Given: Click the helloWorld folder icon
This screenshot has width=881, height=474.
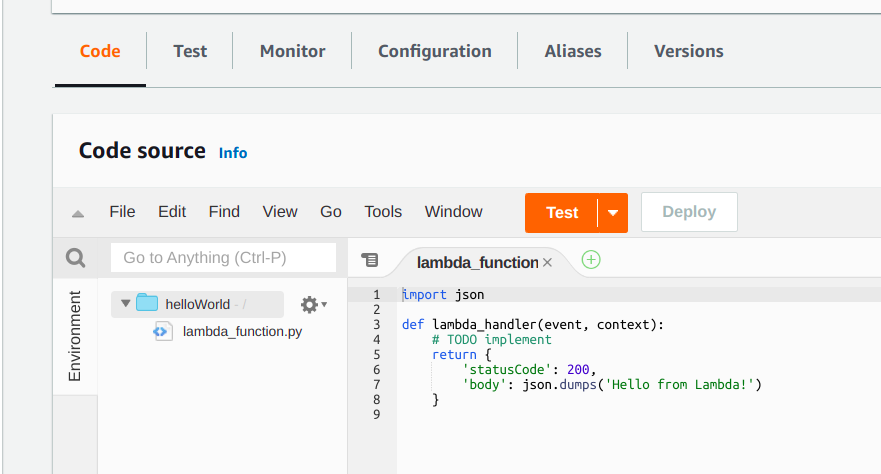Looking at the screenshot, I should (x=147, y=304).
